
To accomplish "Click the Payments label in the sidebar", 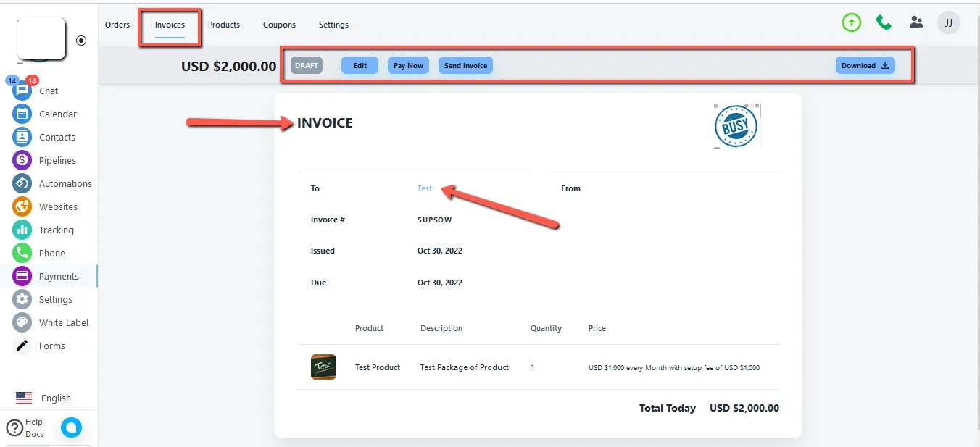I will (x=59, y=276).
